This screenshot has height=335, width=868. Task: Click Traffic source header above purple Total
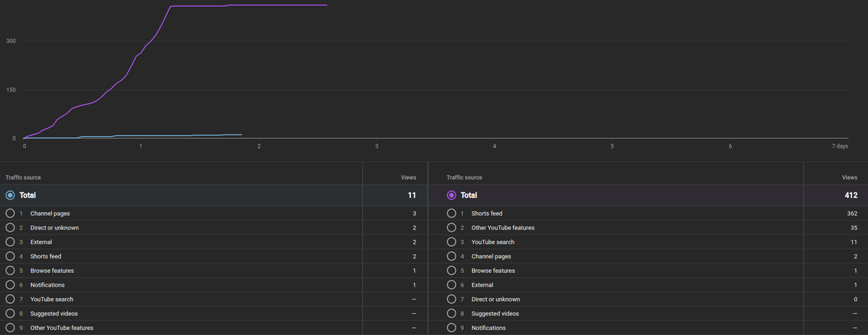coord(464,177)
